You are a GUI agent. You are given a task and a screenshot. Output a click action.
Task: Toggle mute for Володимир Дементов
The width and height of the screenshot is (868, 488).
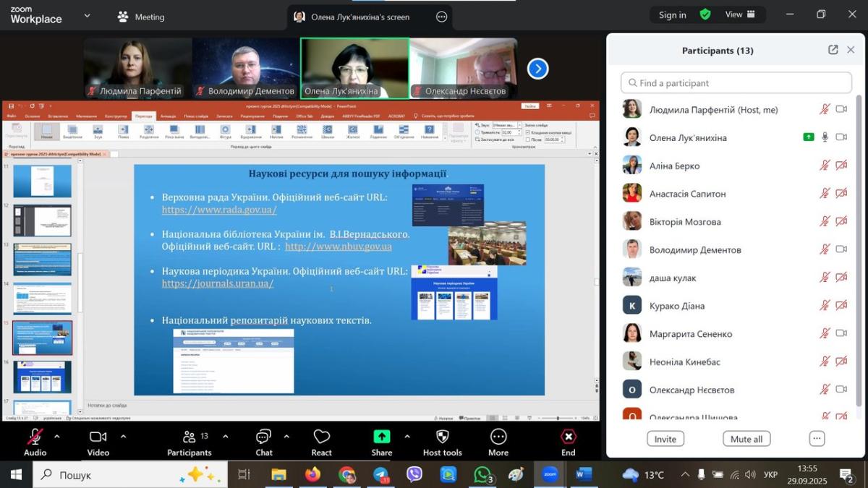(825, 249)
